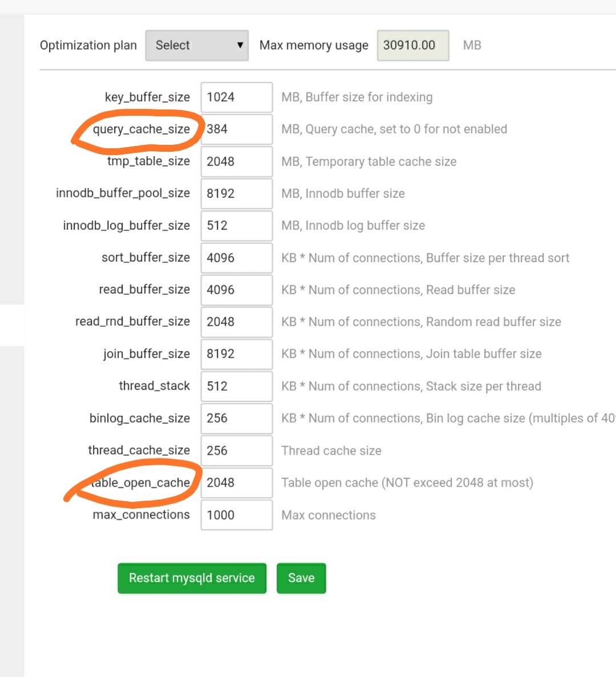Select the innodb_log_buffer_size input
The width and height of the screenshot is (616, 677).
point(236,226)
